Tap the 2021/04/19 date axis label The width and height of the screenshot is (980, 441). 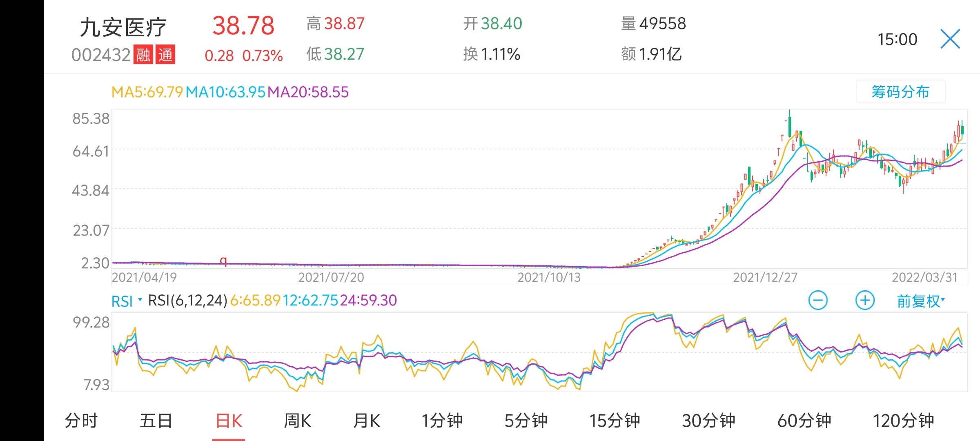[x=144, y=277]
